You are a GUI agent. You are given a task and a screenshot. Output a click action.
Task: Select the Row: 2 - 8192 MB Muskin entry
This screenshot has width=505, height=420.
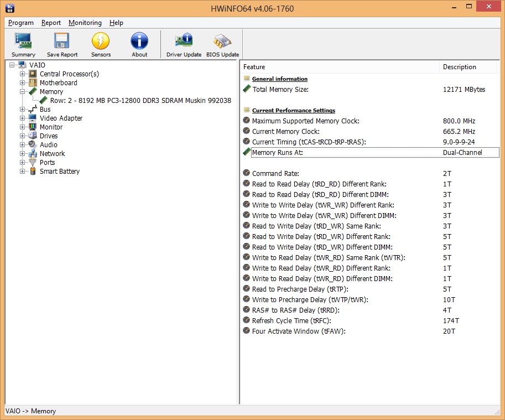click(140, 101)
